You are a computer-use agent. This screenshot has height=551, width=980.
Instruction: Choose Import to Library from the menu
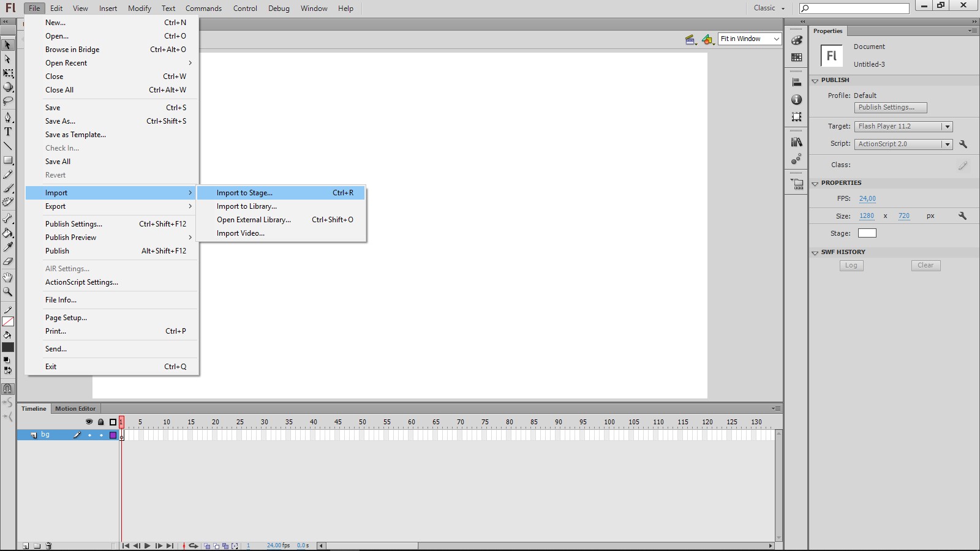[247, 206]
